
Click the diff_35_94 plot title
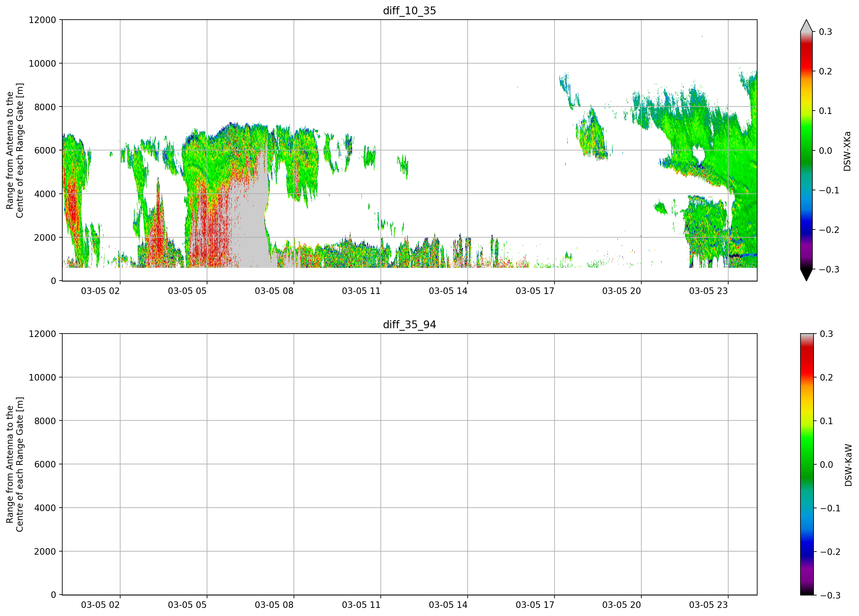[409, 325]
